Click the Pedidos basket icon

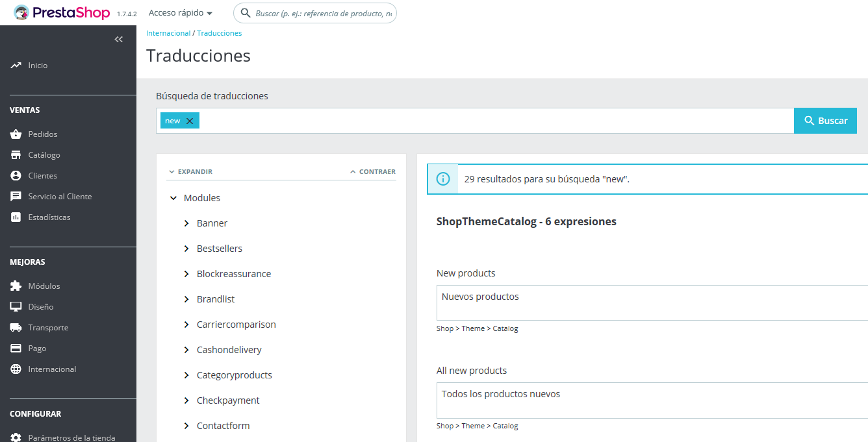[x=16, y=134]
